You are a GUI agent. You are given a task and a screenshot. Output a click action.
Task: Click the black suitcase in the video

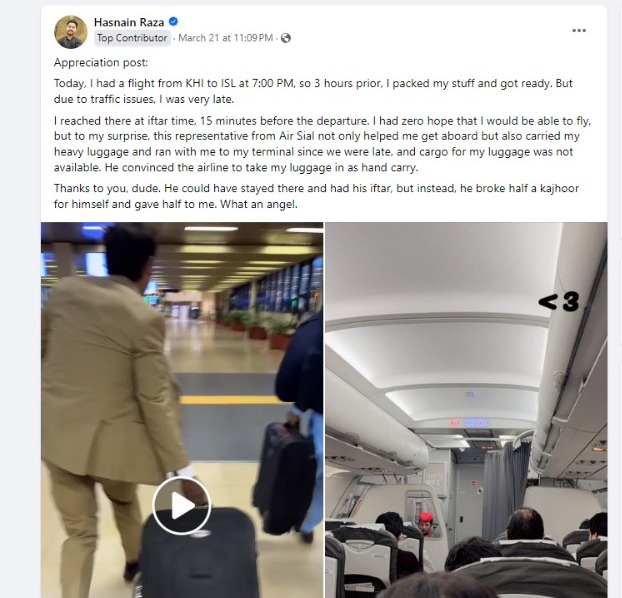[x=199, y=554]
